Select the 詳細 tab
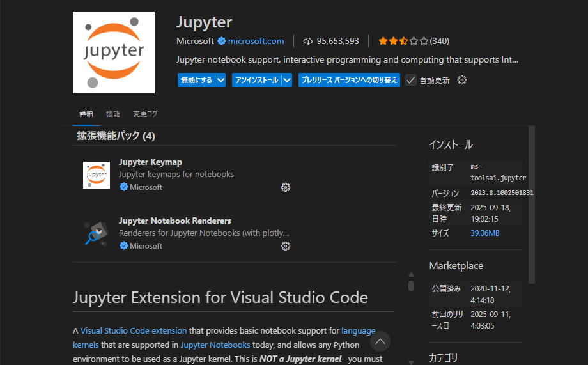Viewport: 588px width, 365px height. click(86, 114)
